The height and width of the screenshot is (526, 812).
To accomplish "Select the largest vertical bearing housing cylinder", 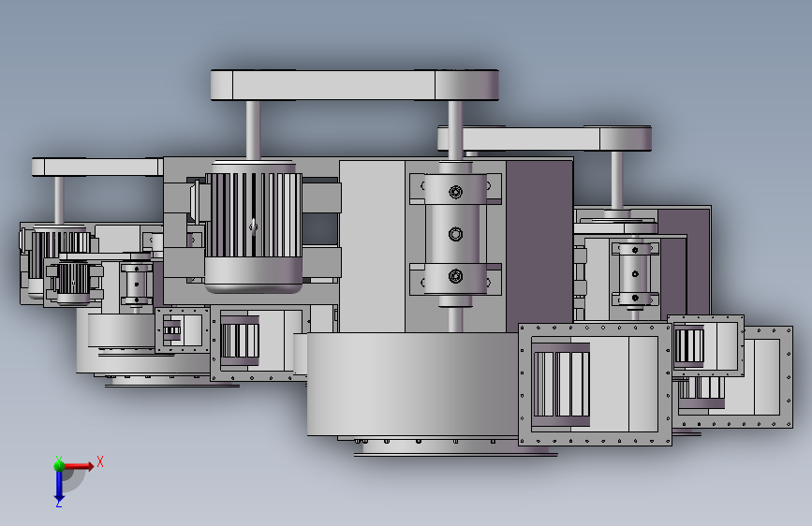I will click(x=456, y=234).
